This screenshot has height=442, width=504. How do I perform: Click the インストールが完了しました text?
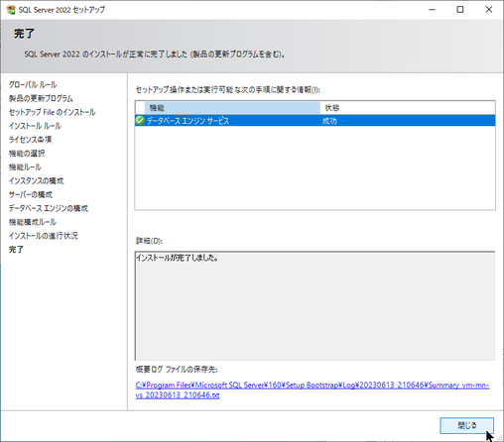[x=177, y=258]
